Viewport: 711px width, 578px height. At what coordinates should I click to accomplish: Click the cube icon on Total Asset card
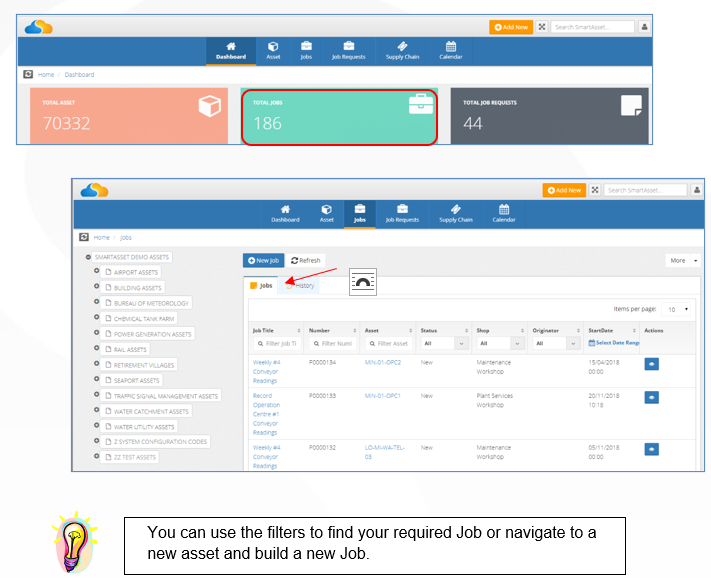(x=209, y=106)
